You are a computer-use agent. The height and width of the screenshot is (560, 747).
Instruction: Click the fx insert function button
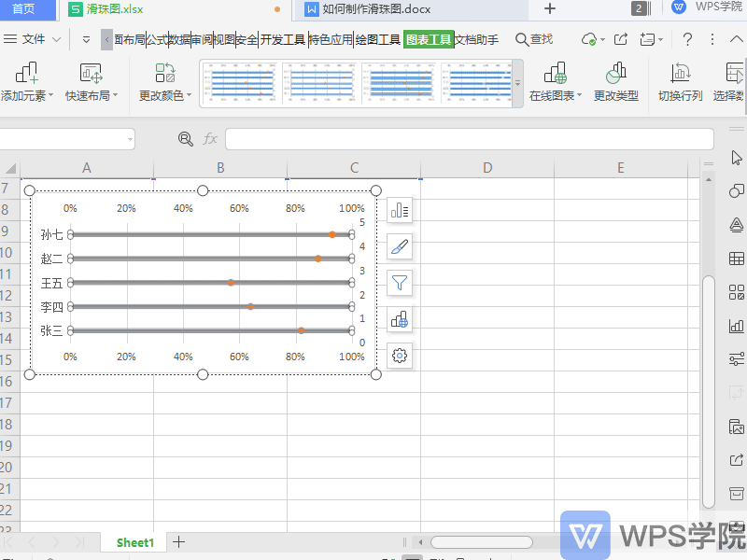[x=210, y=138]
